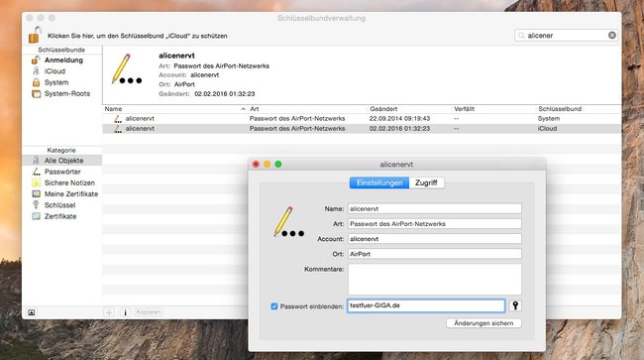Image resolution: width=644 pixels, height=360 pixels.
Task: Switch to the Zugriff tab
Action: 426,182
